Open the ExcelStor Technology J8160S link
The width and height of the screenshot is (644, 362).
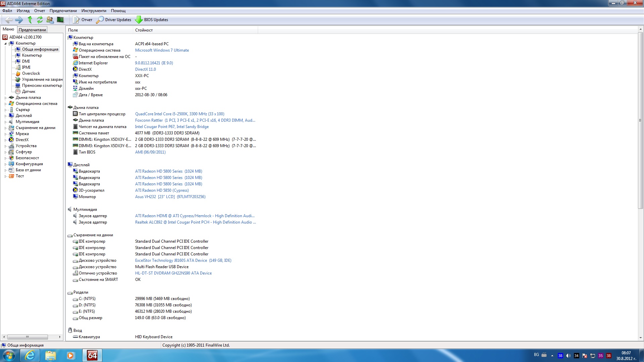pos(183,260)
